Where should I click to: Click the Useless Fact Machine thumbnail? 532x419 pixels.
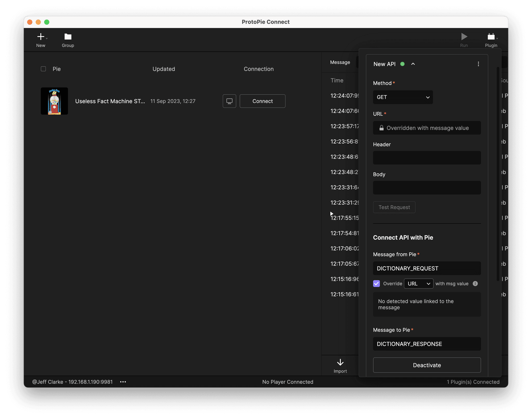(54, 101)
